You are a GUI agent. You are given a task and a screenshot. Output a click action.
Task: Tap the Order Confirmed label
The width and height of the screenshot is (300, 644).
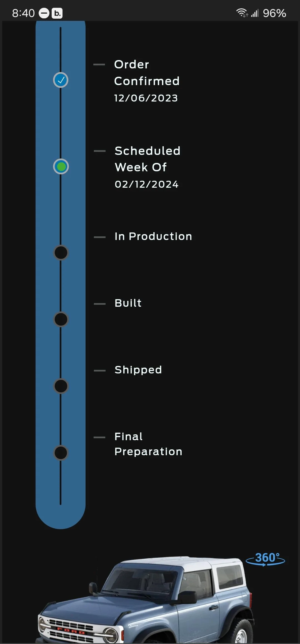click(147, 73)
